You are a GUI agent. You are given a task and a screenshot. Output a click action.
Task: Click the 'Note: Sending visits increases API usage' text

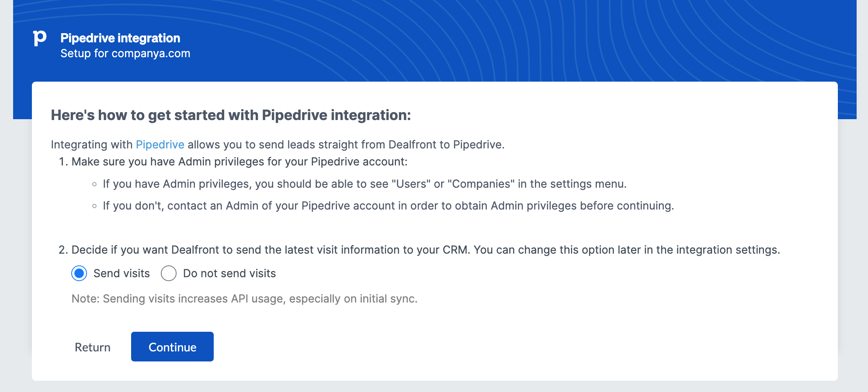[244, 299]
